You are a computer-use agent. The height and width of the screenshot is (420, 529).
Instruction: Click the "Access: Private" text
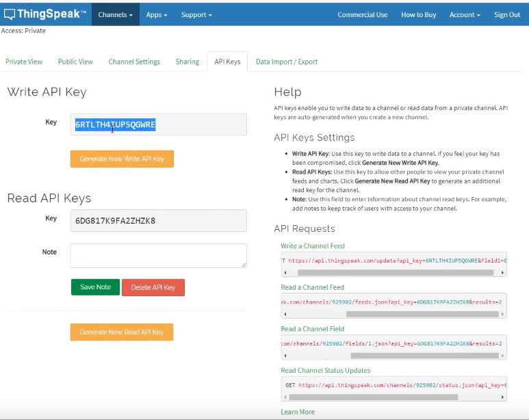(23, 31)
